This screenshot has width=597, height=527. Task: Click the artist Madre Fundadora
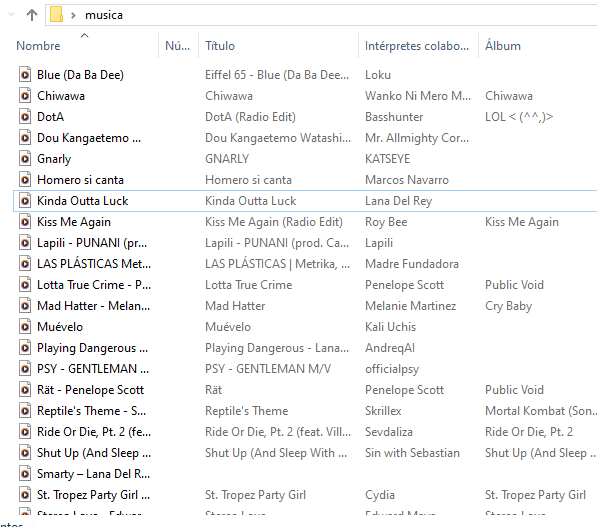pyautogui.click(x=412, y=264)
